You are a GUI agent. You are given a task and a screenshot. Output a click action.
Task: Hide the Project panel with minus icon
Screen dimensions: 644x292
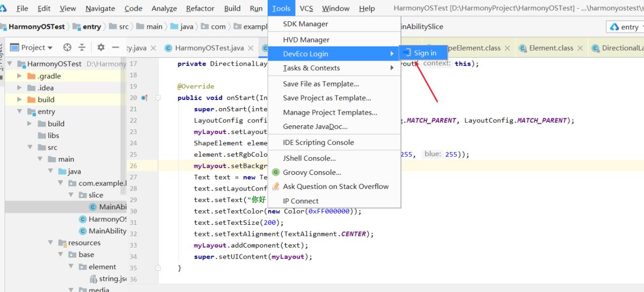pos(115,47)
